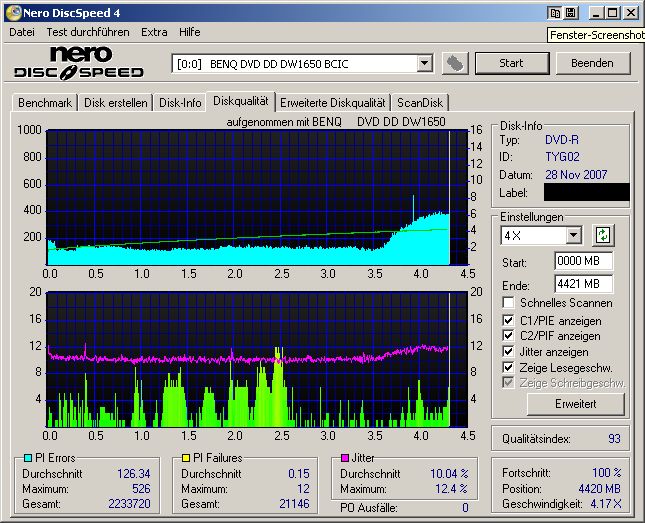Toggle the Jitter anzeigen checkbox
The width and height of the screenshot is (645, 523).
pos(509,352)
